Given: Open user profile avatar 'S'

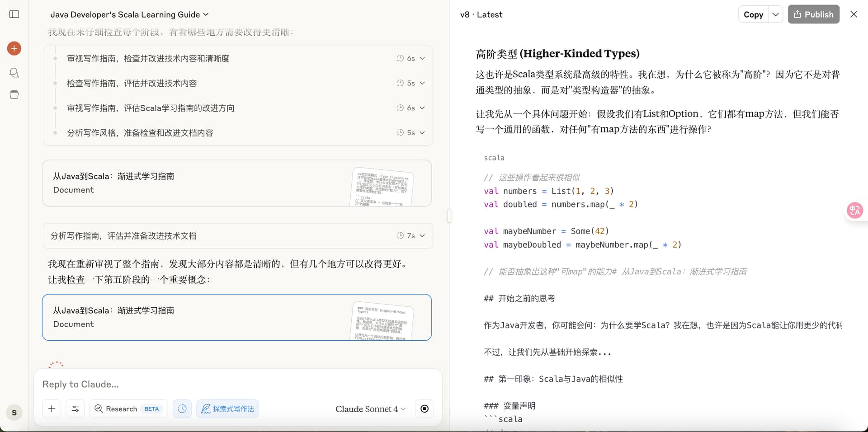Looking at the screenshot, I should pyautogui.click(x=14, y=413).
